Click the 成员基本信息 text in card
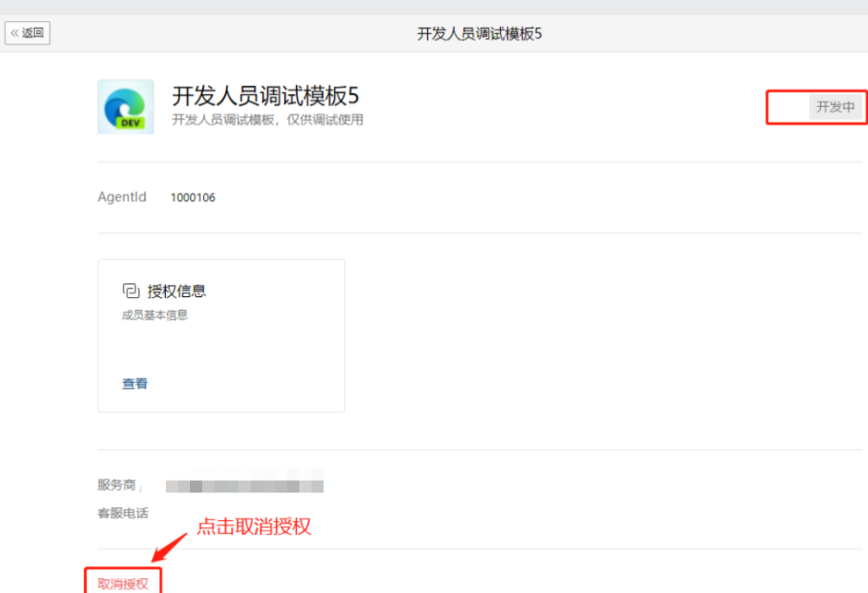The width and height of the screenshot is (868, 593). point(155,315)
